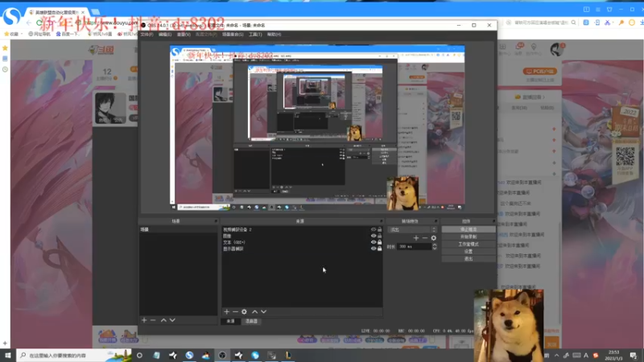The width and height of the screenshot is (644, 362).
Task: Move the scene up in the Scenes panel
Action: [163, 320]
